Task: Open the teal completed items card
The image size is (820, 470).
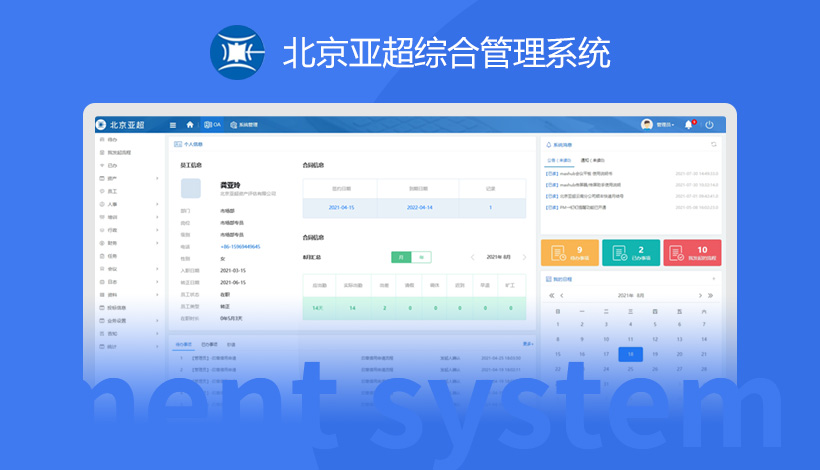Action: [631, 253]
